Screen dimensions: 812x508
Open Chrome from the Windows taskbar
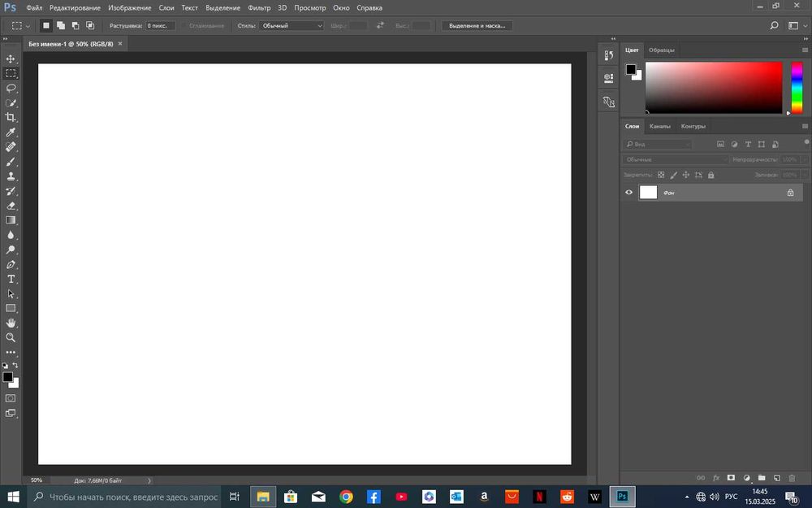346,496
